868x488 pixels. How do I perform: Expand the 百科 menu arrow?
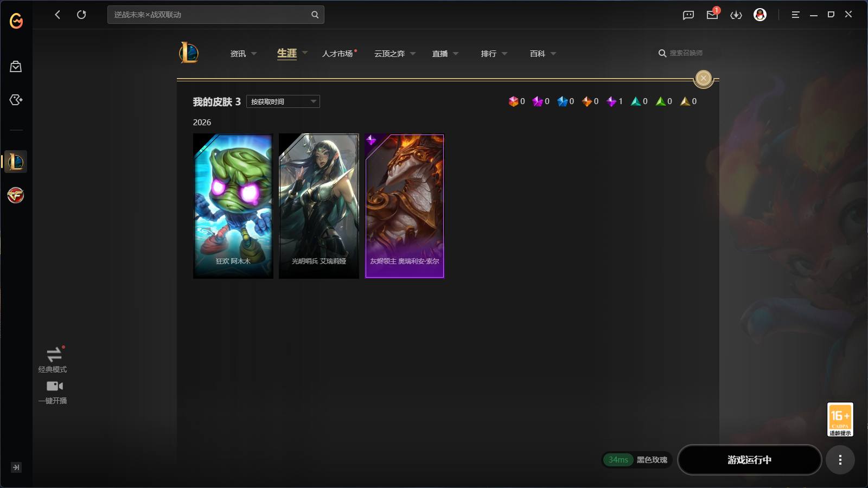click(553, 54)
